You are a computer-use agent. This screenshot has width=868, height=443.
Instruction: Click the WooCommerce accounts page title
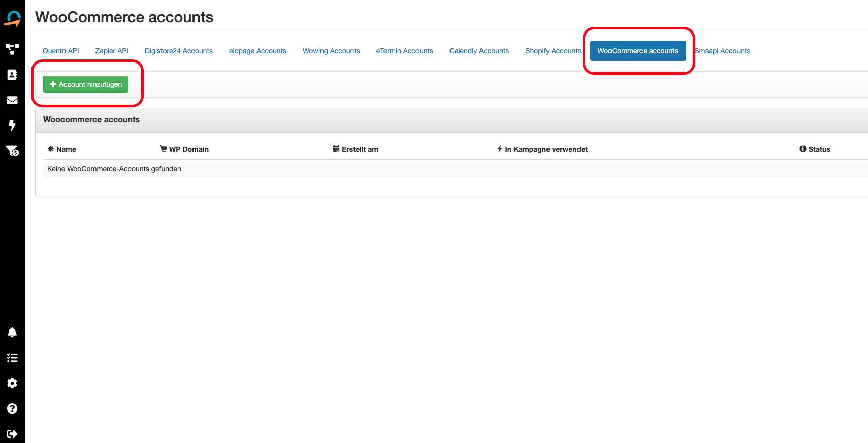[x=124, y=17]
